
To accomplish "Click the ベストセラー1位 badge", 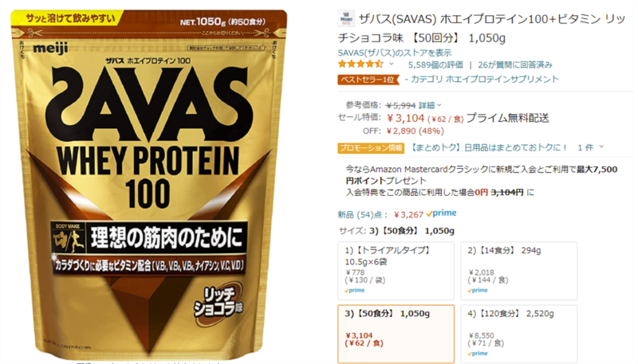I will tap(368, 80).
